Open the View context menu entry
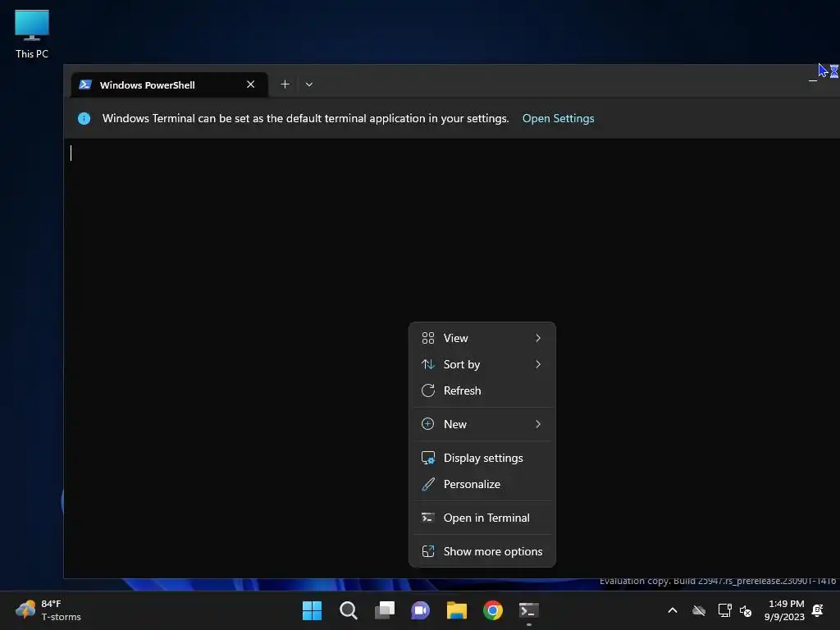Image resolution: width=840 pixels, height=630 pixels. pyautogui.click(x=482, y=338)
